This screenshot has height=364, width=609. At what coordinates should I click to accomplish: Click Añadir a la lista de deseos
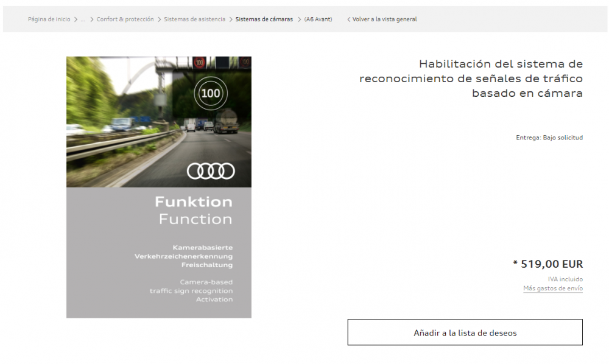465,332
